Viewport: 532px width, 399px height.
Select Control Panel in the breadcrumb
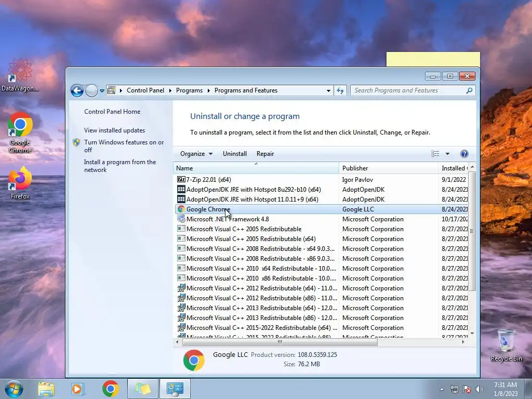pyautogui.click(x=145, y=90)
